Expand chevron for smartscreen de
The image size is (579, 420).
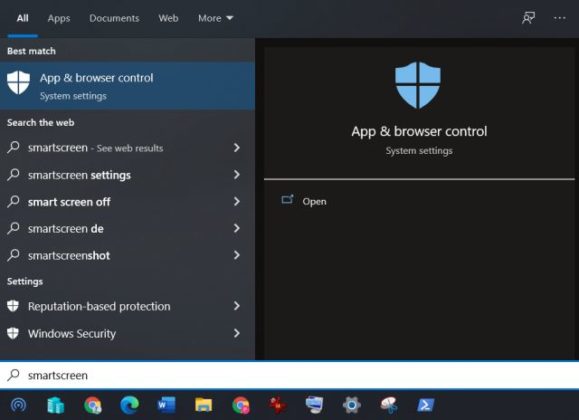click(237, 228)
